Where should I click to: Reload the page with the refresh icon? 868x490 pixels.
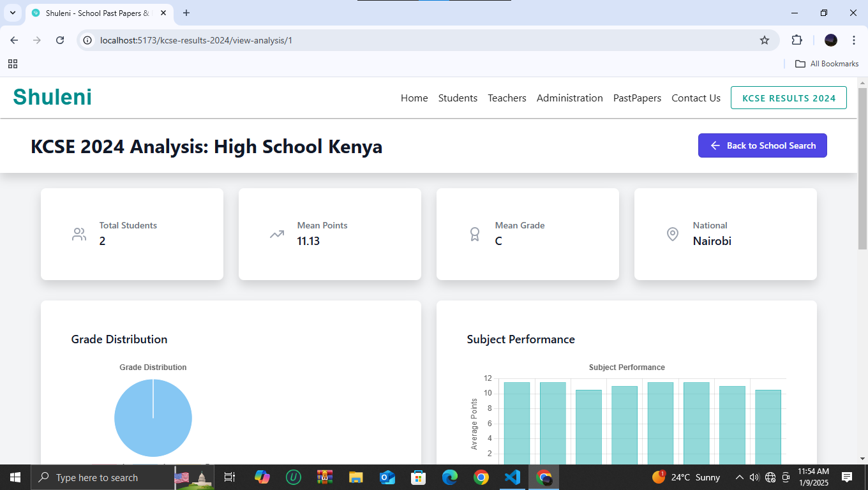[60, 40]
